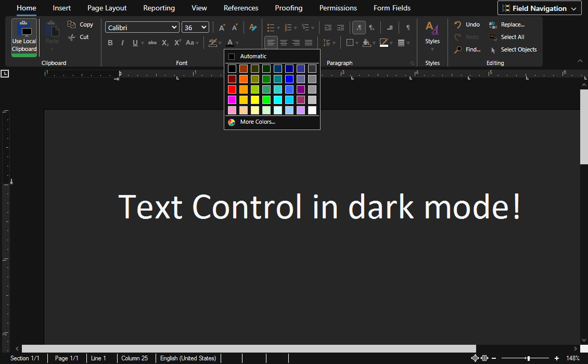The height and width of the screenshot is (364, 588).
Task: Apply superscript formatting
Action: pos(177,43)
